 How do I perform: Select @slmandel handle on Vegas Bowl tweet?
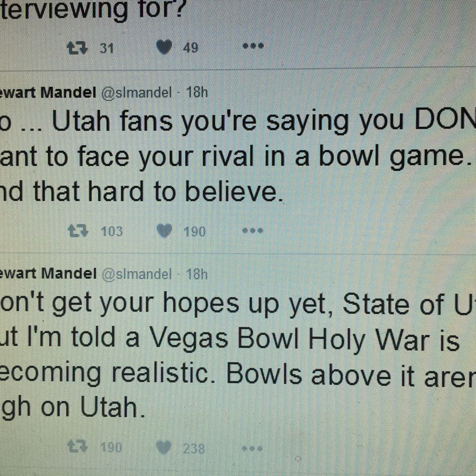(x=137, y=274)
